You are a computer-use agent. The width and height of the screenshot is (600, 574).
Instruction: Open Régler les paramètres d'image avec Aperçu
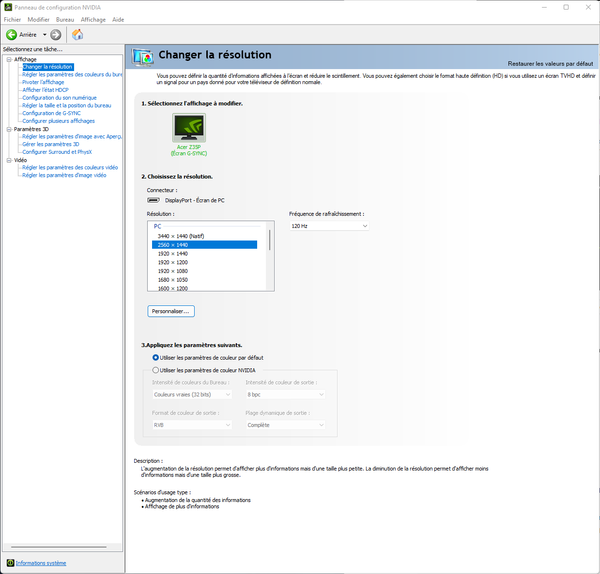tap(72, 137)
